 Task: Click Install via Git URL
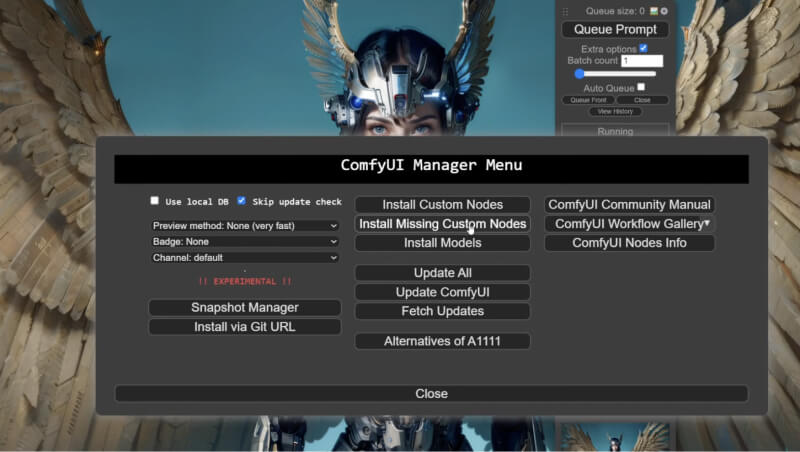click(245, 327)
